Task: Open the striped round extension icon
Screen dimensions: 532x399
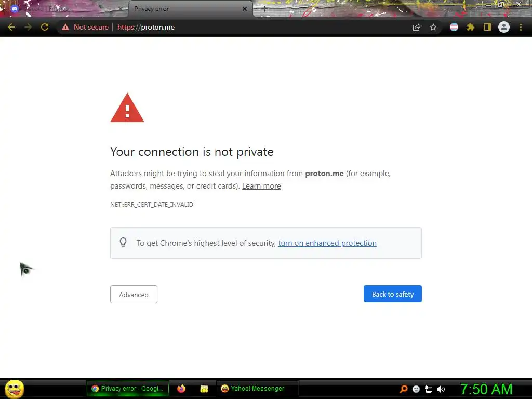Action: pos(454,27)
